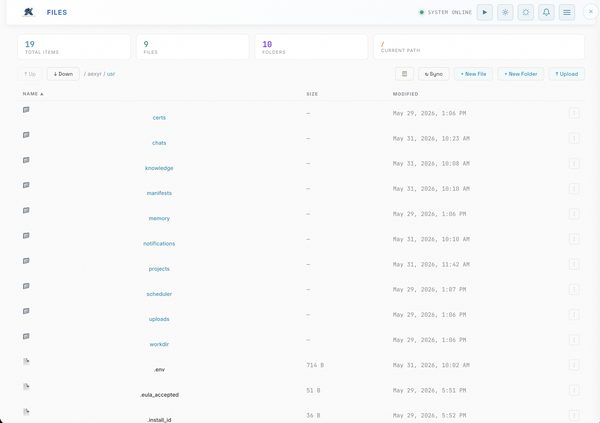Click the Down navigation button
Viewport: 600px width, 423px height.
pos(63,74)
